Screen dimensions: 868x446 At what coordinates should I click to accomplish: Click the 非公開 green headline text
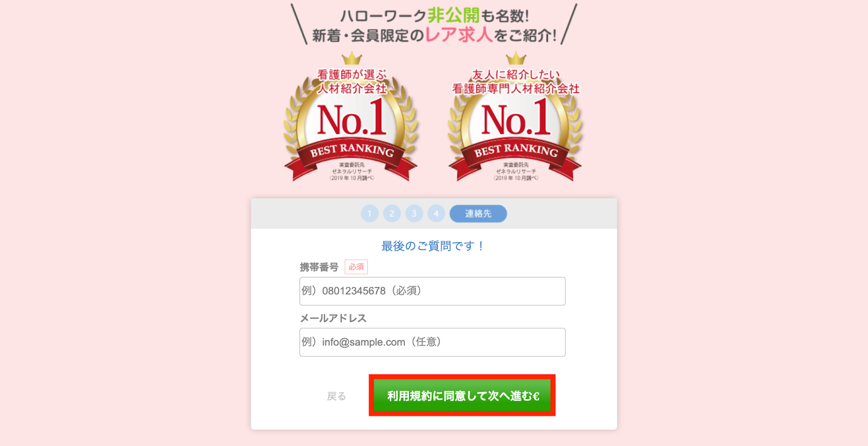(454, 15)
